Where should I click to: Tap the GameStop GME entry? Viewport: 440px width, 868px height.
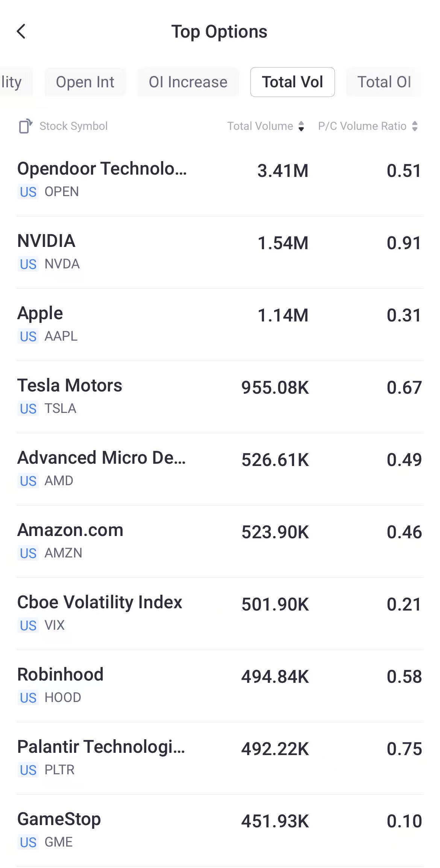tap(220, 830)
